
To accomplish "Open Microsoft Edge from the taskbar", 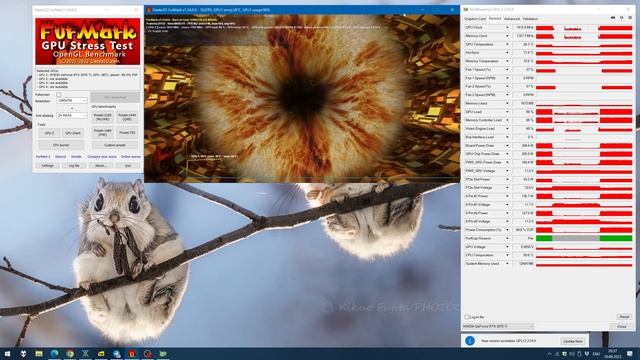I will tap(54, 354).
